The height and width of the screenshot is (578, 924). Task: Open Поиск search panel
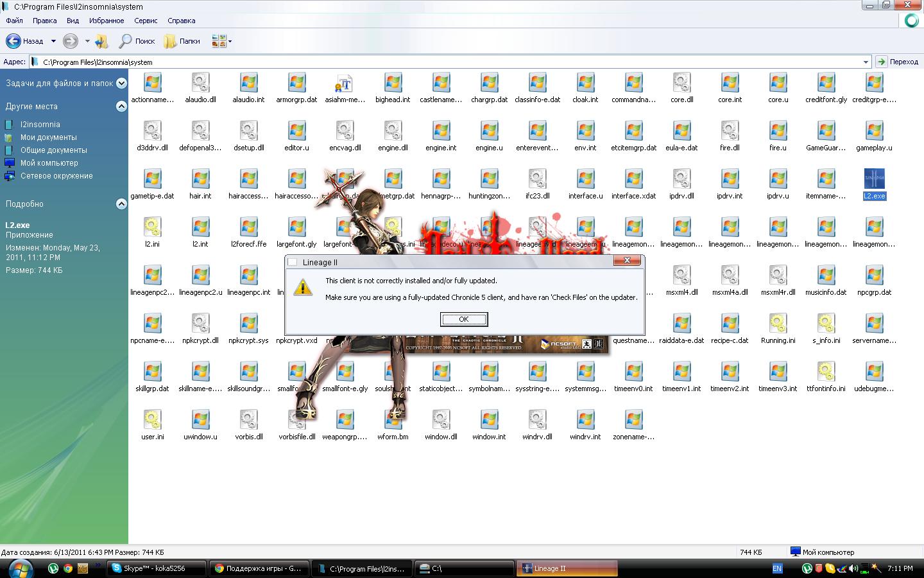coord(137,41)
